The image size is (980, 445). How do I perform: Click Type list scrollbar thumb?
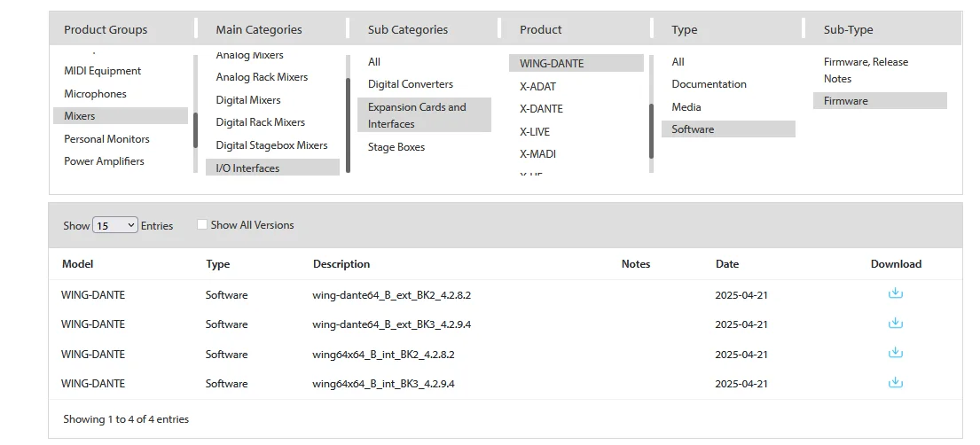pyautogui.click(x=652, y=131)
